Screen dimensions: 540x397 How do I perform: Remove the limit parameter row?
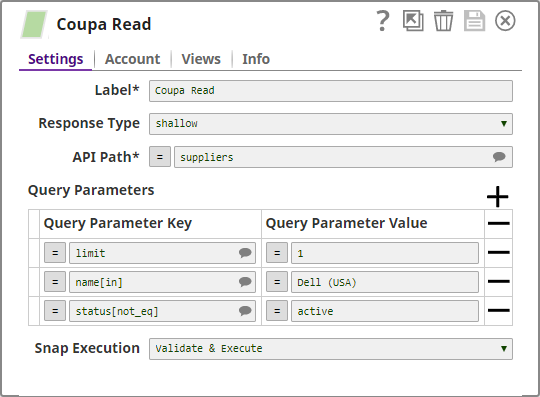[x=498, y=252]
